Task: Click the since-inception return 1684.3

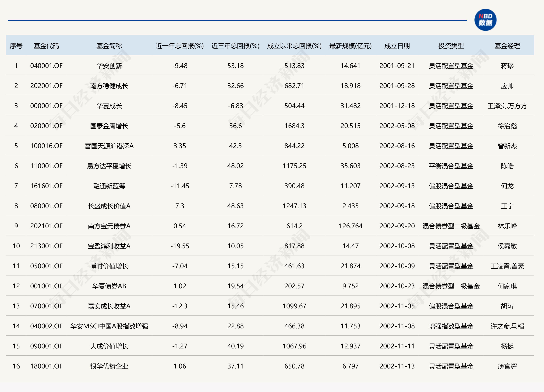Action: (294, 126)
